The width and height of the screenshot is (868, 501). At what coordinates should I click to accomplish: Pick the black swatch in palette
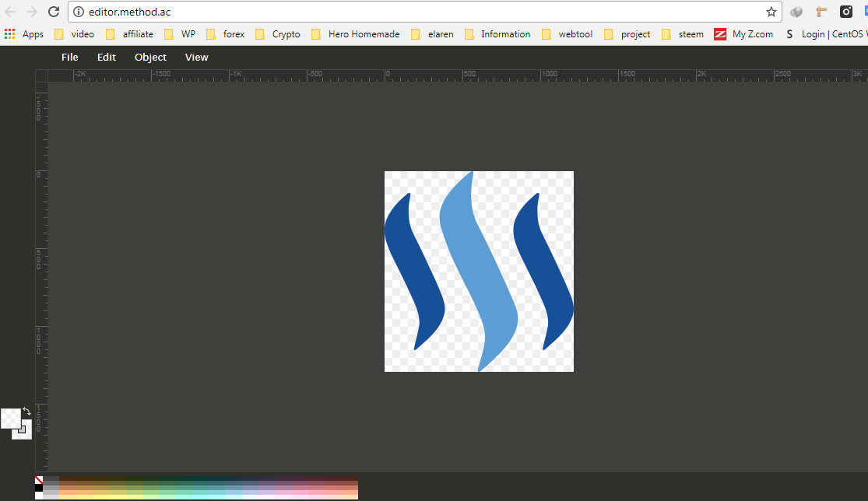click(39, 488)
